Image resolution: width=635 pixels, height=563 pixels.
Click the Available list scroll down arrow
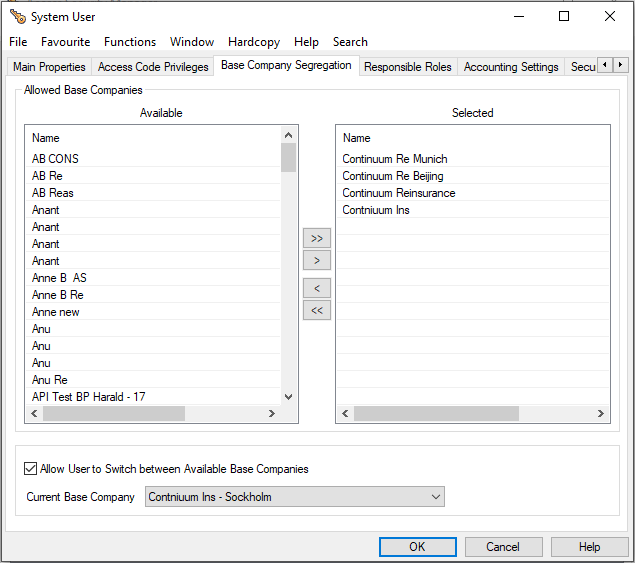[x=289, y=397]
